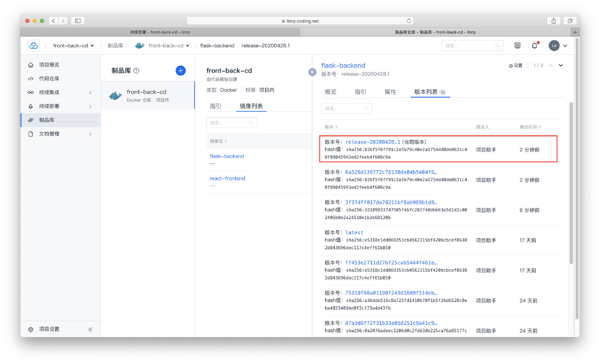Sort by 推送时间 column header

[x=530, y=127]
